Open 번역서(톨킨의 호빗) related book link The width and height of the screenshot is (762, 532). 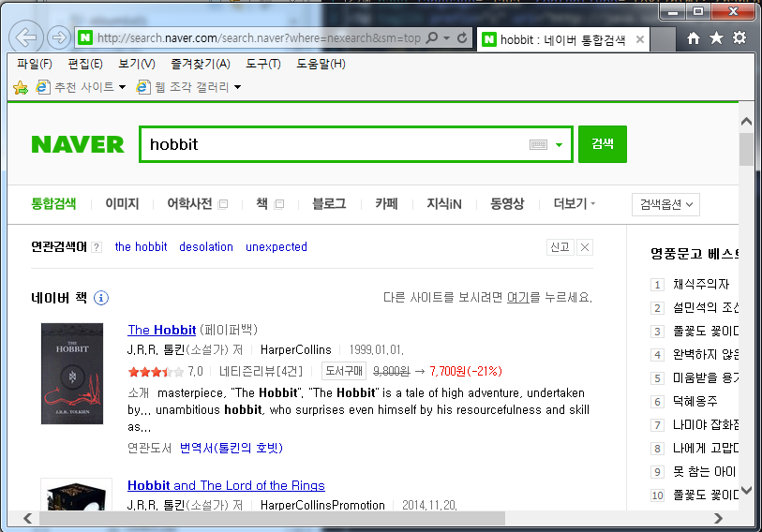coord(232,448)
